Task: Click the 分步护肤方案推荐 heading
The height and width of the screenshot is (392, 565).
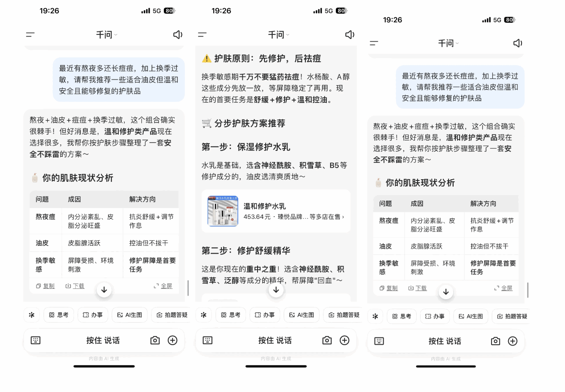Action: pos(243,123)
